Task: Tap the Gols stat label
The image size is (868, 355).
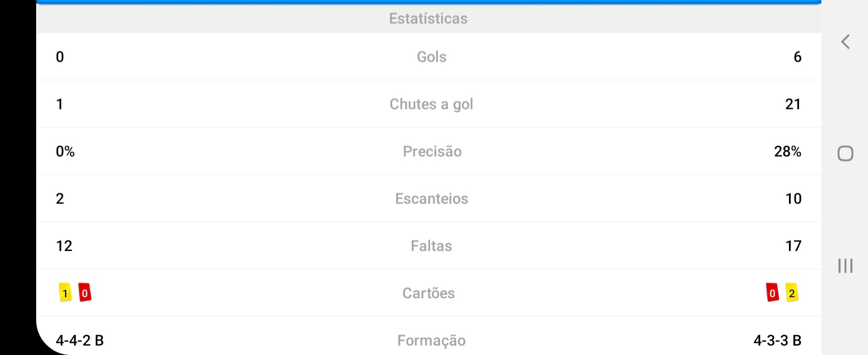Action: [x=431, y=57]
